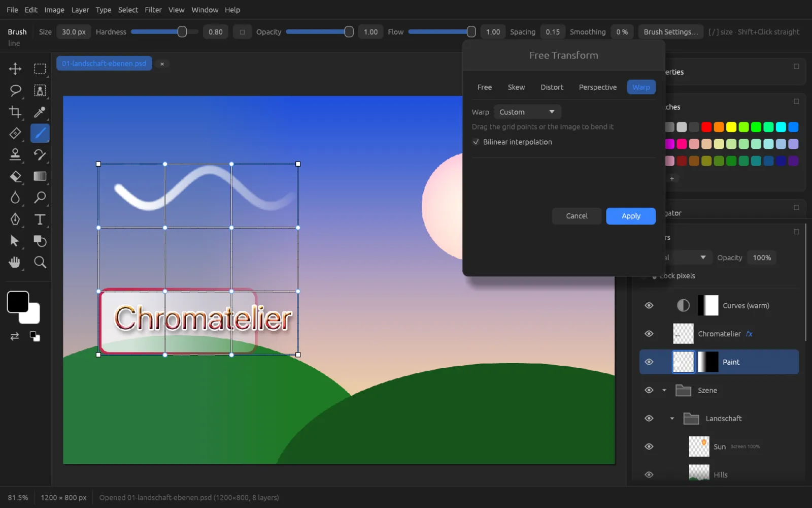Select the Pen tool
Screen dimensions: 812x508
click(x=15, y=219)
